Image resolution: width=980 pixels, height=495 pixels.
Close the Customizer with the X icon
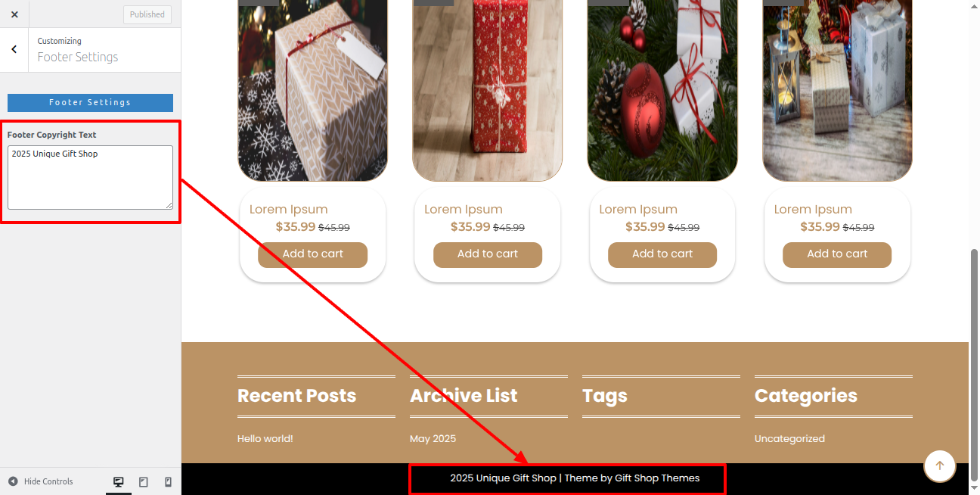coord(14,14)
